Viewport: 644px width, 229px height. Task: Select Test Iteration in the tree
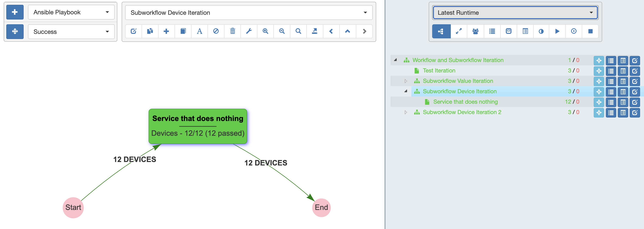point(439,70)
